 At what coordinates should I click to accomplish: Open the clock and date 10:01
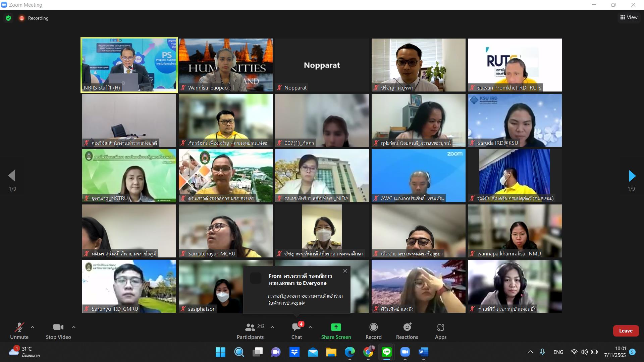click(615, 352)
